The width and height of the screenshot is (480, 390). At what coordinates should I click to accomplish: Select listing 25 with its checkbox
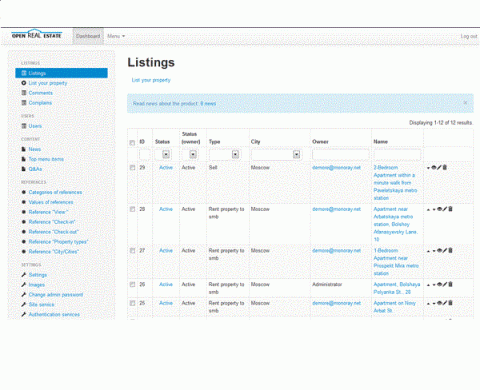[x=132, y=303]
